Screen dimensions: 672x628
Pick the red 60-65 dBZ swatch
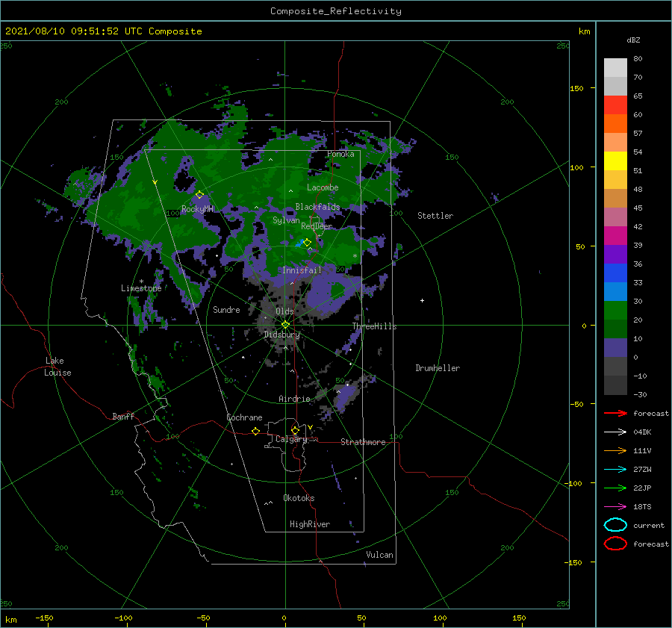pyautogui.click(x=615, y=105)
